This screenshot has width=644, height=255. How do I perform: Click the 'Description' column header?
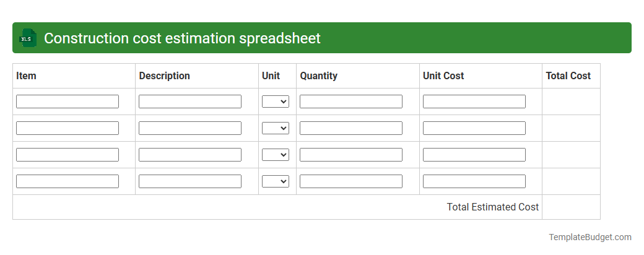(x=164, y=76)
